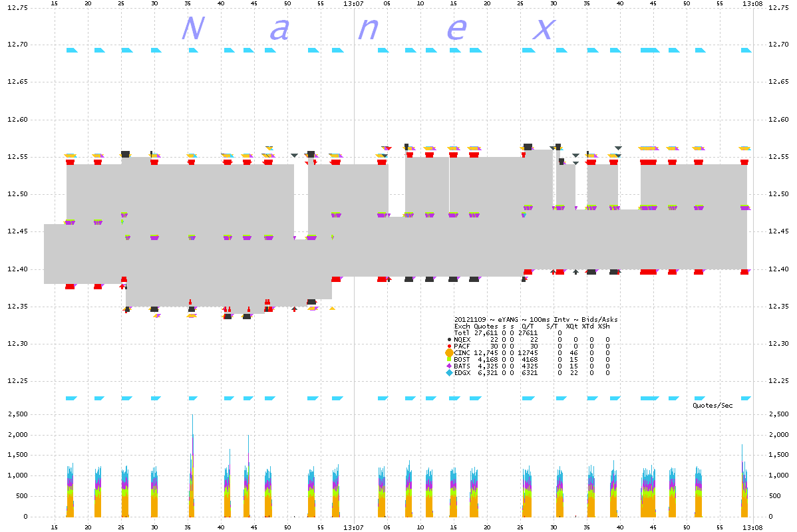Select the total quotes value "27,611"
The image size is (797, 532).
click(x=486, y=332)
